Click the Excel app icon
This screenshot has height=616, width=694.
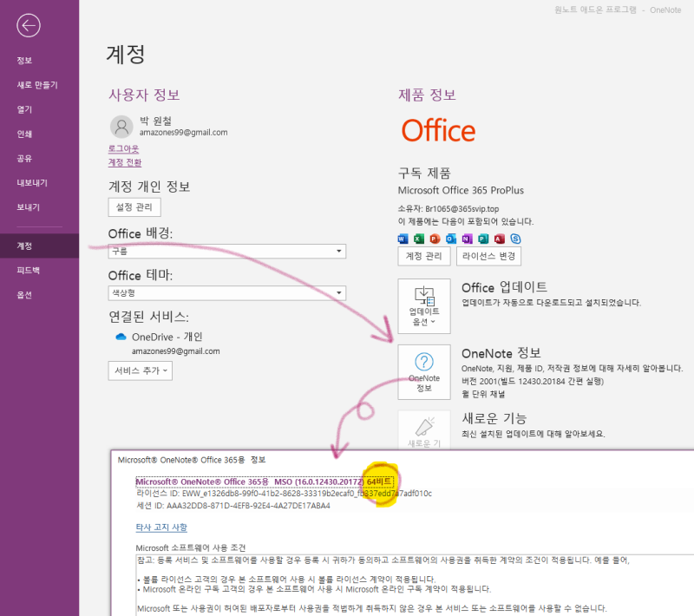point(418,237)
